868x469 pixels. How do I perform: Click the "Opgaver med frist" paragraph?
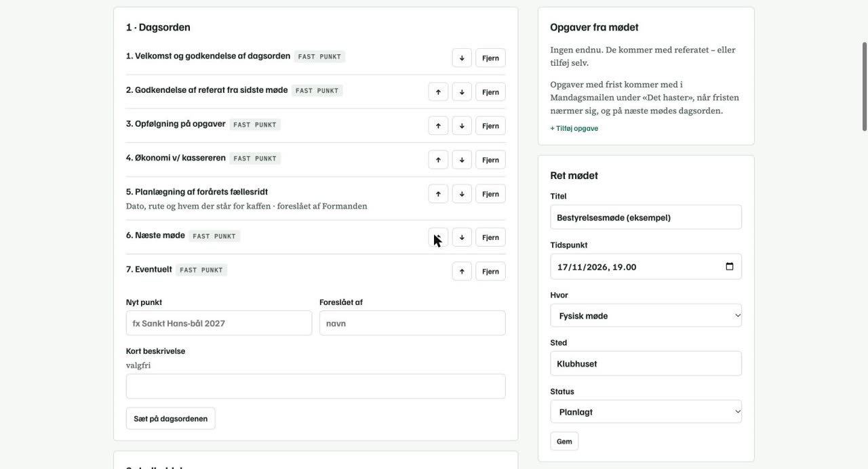(x=645, y=98)
